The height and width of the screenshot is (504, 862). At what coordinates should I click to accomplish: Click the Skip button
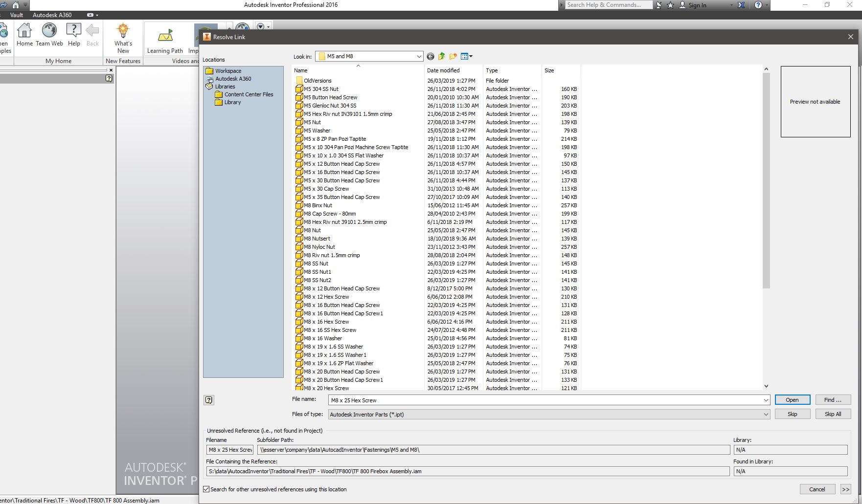(792, 414)
